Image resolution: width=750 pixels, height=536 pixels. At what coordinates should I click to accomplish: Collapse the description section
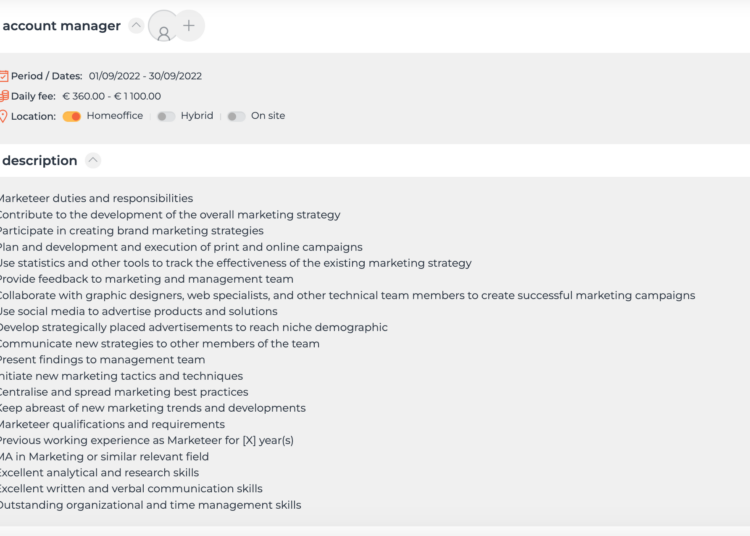click(93, 160)
